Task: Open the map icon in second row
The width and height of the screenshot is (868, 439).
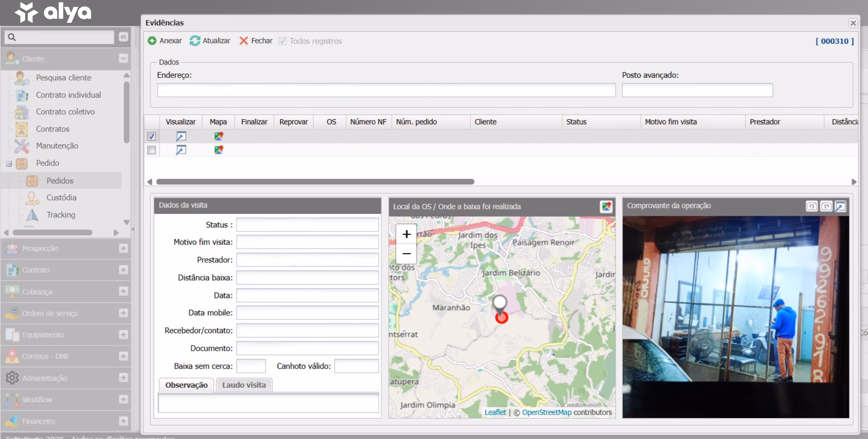Action: point(219,150)
